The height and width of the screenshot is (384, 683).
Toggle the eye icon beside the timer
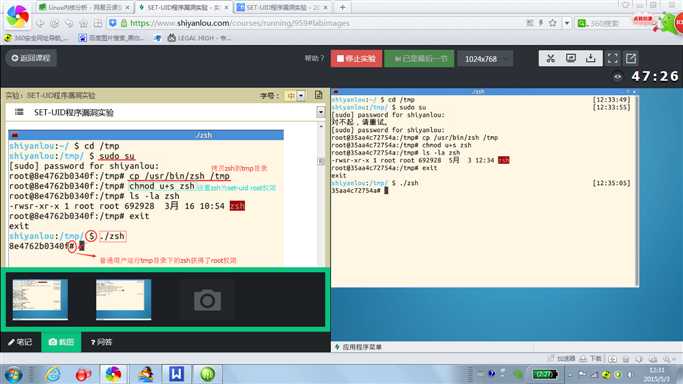click(618, 77)
